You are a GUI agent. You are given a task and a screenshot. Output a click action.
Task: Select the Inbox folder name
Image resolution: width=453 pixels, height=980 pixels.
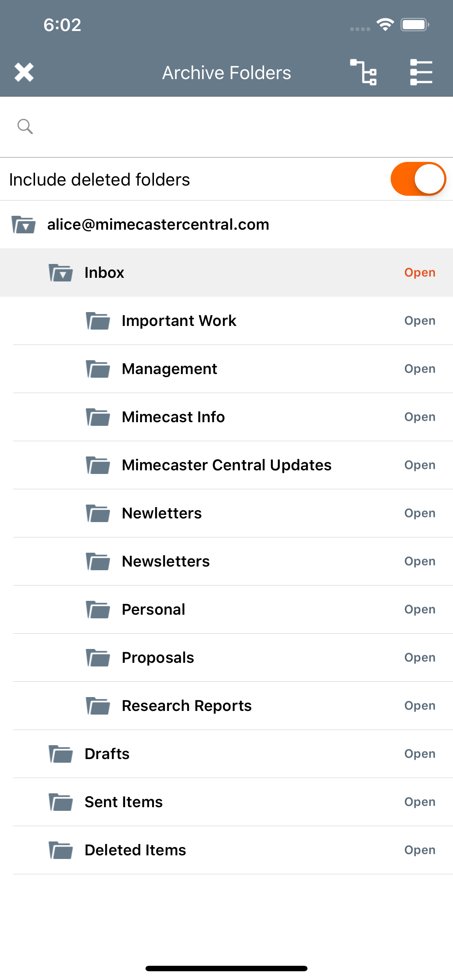tap(104, 272)
